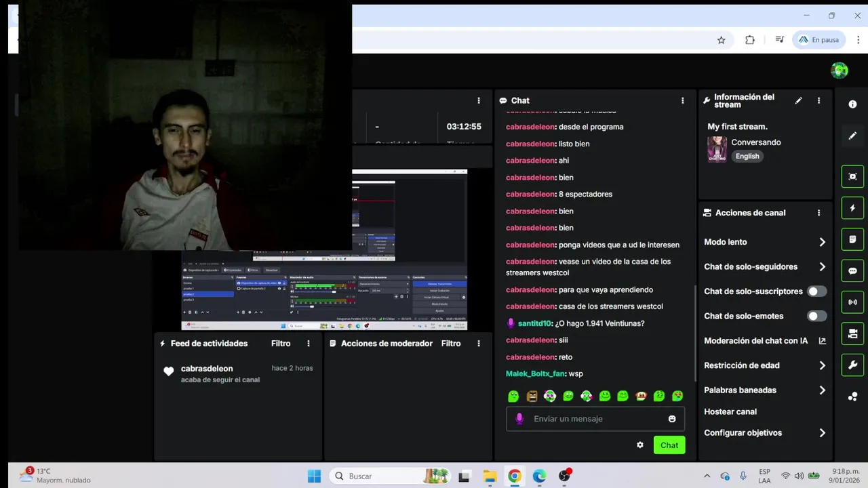The width and height of the screenshot is (868, 488).
Task: Bookmark the page with the browser star icon
Action: coord(721,40)
